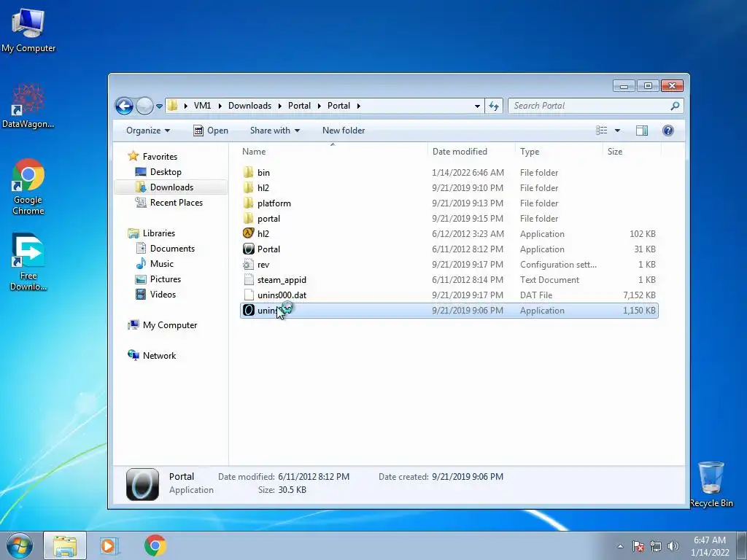Viewport: 747px width, 560px height.
Task: Click Downloads in the address breadcrumb
Action: [249, 106]
